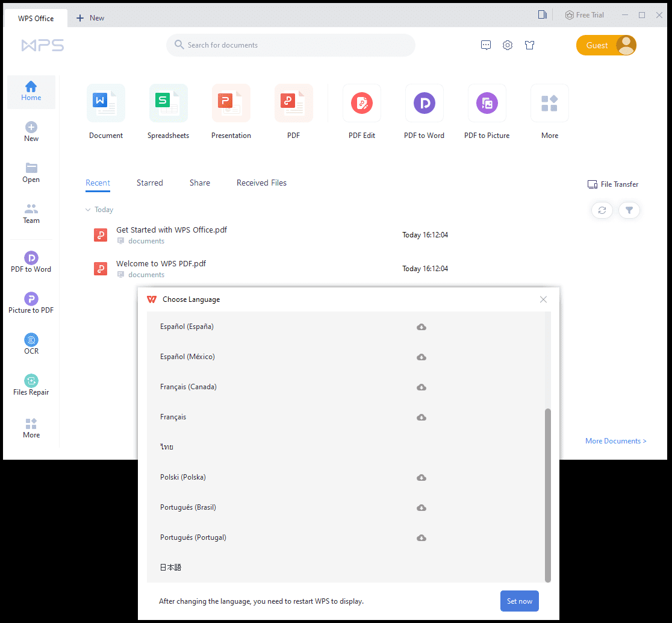Screen dimensions: 672x623
Task: Click the Free Trial button
Action: pos(584,15)
